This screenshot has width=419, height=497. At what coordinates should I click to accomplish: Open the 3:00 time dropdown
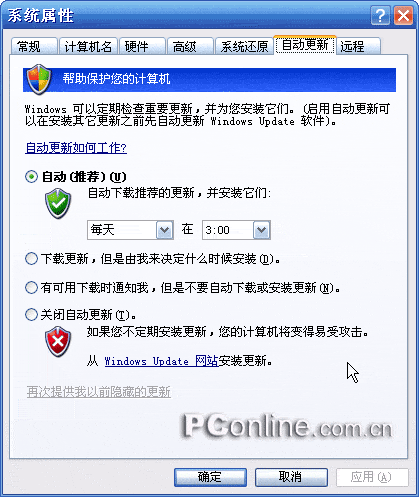(x=236, y=230)
